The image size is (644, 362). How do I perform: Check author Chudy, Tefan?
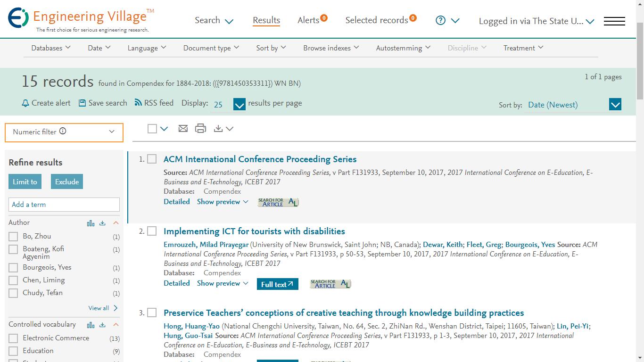click(x=13, y=293)
